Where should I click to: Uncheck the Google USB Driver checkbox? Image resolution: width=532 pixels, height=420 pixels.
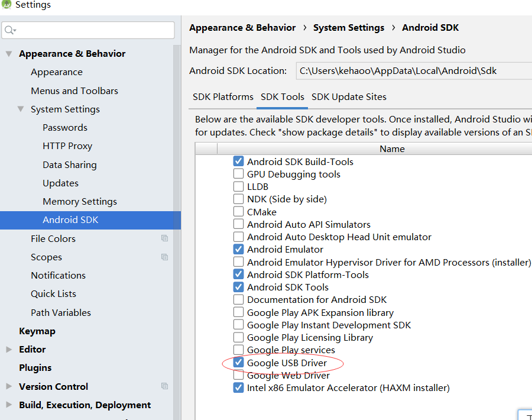239,362
